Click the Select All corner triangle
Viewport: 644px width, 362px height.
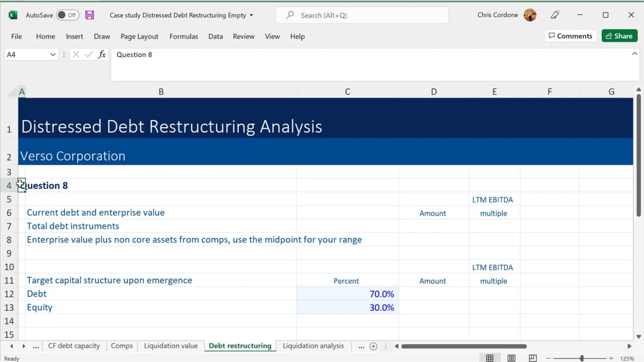[x=12, y=92]
